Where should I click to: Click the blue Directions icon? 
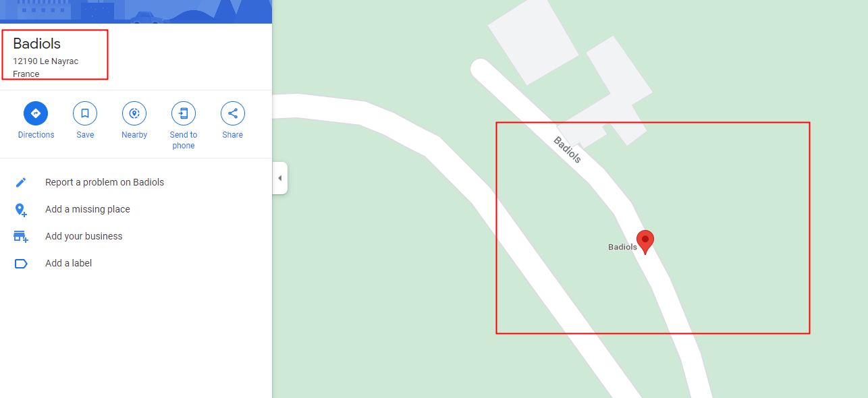(36, 113)
